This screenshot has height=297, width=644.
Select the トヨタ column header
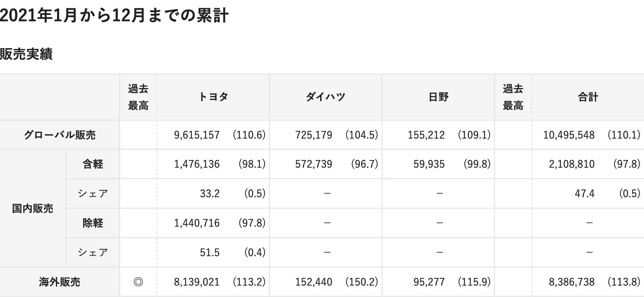213,97
